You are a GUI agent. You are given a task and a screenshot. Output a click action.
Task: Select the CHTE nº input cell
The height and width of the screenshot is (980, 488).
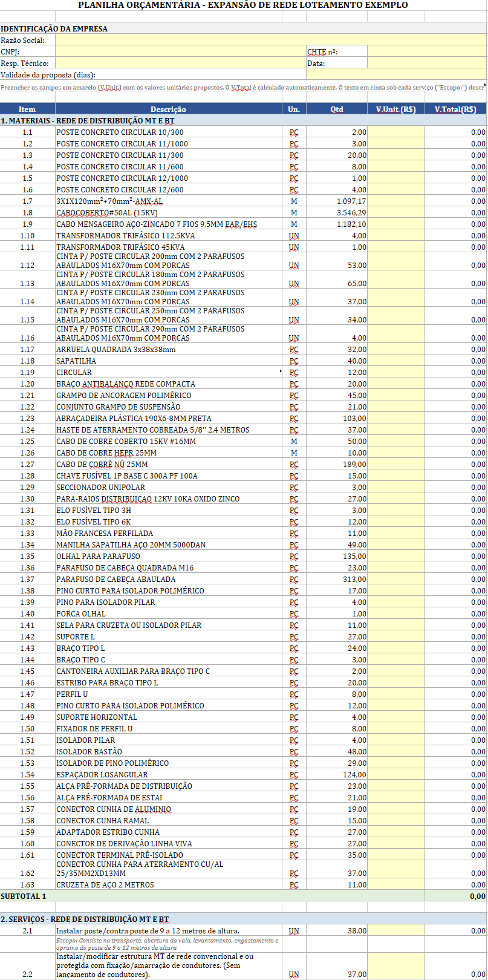pos(427,51)
